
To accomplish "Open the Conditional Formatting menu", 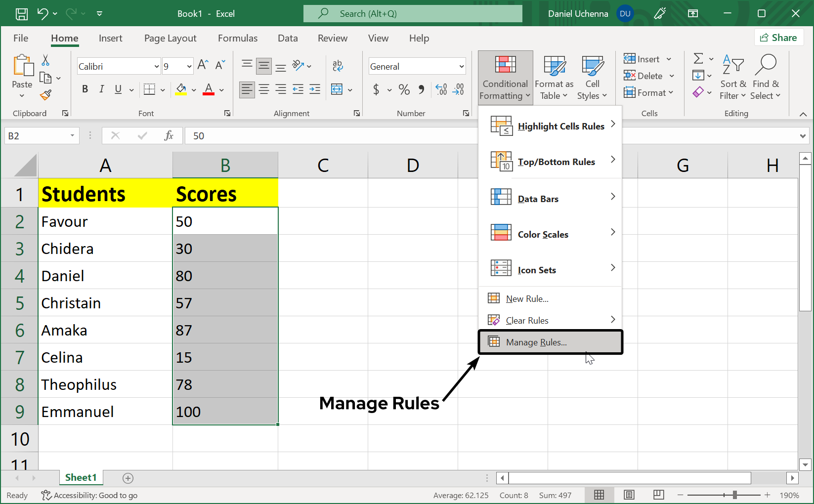I will click(505, 77).
